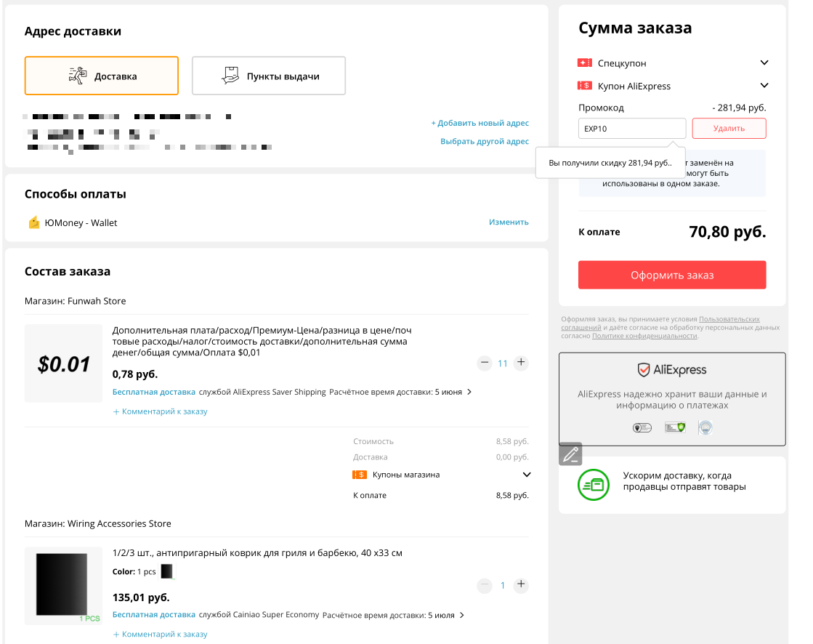Decrease quantity of the grill mat
The image size is (813, 644).
tap(485, 585)
